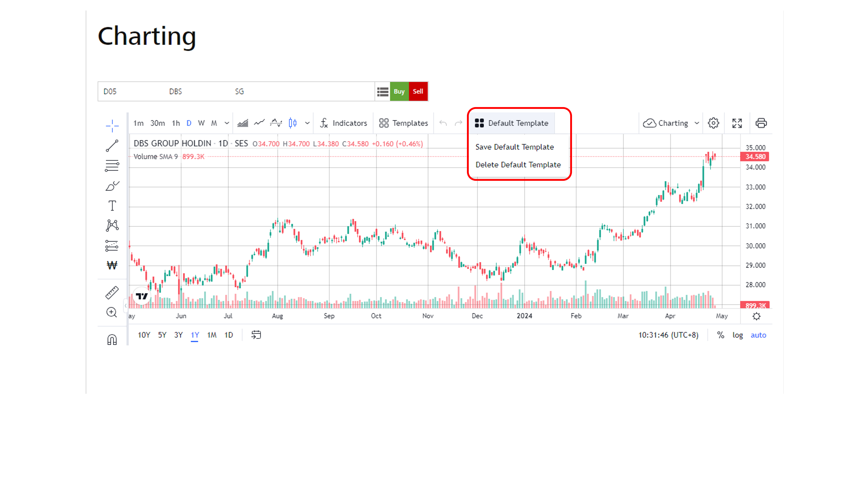
Task: Select candlestick chart type icon
Action: tap(293, 123)
